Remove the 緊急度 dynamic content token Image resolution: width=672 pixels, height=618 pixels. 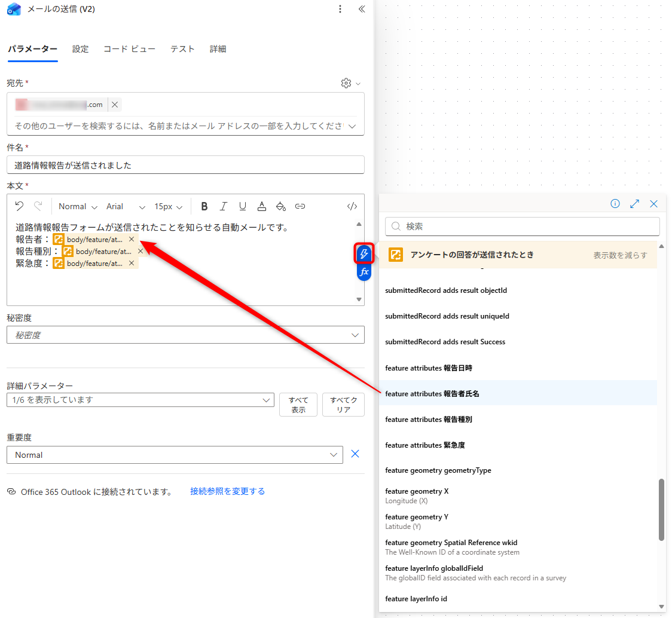(x=132, y=263)
